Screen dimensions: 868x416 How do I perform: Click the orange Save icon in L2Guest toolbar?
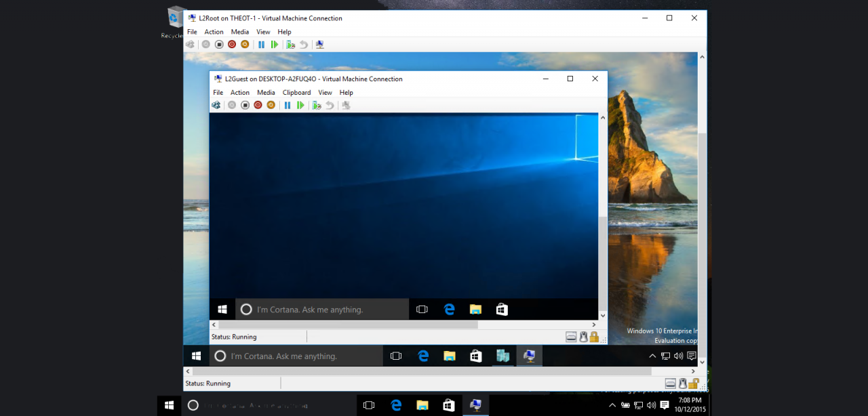pyautogui.click(x=271, y=105)
